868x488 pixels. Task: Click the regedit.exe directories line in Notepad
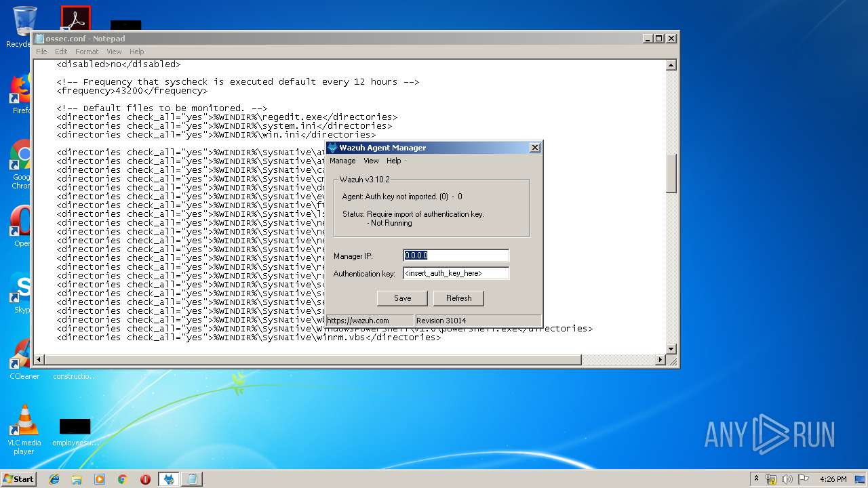coord(226,117)
